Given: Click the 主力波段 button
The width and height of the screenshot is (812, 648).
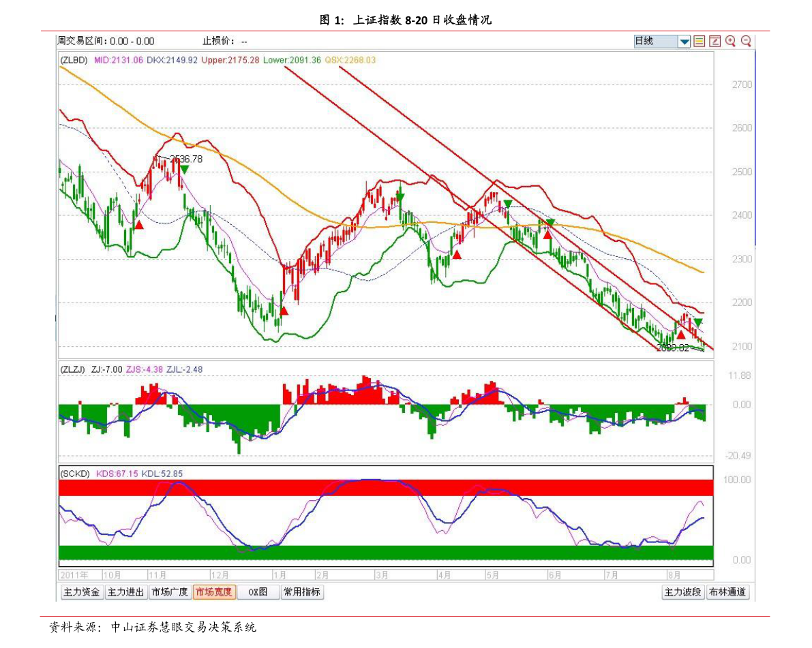Looking at the screenshot, I should click(683, 592).
